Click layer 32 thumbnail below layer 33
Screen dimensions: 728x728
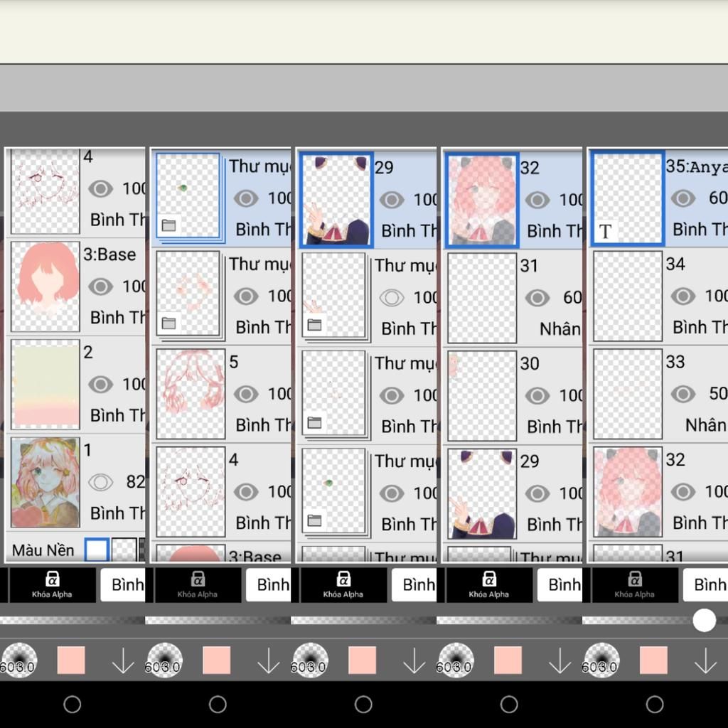pos(628,492)
